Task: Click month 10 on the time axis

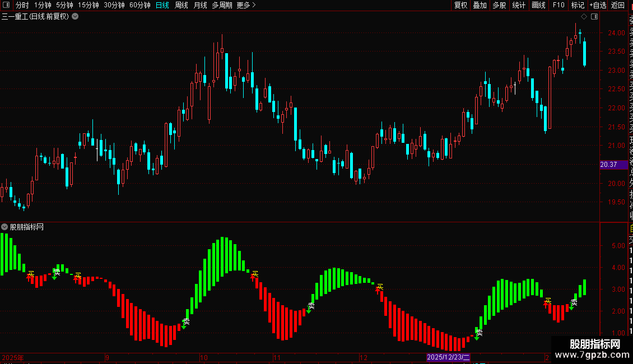Action: [x=204, y=357]
